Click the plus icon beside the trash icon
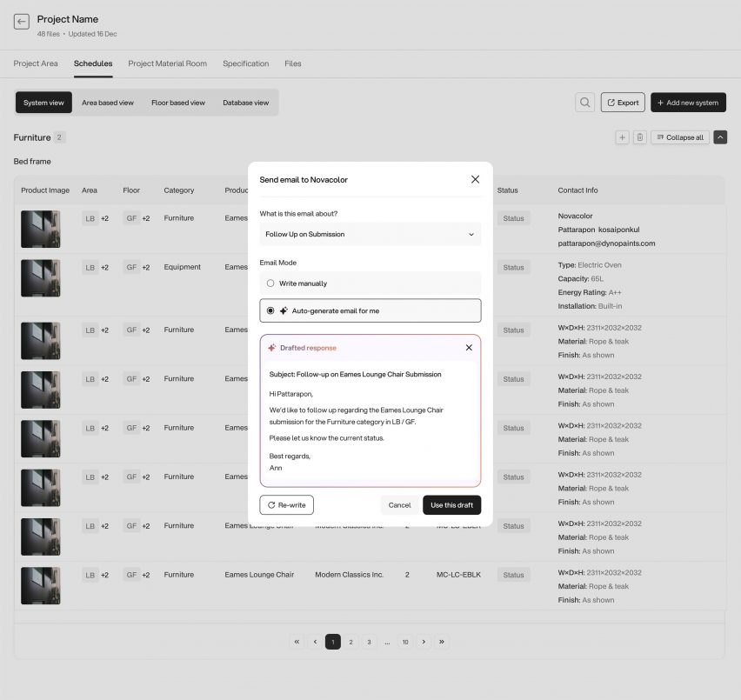Image resolution: width=741 pixels, height=700 pixels. click(622, 137)
